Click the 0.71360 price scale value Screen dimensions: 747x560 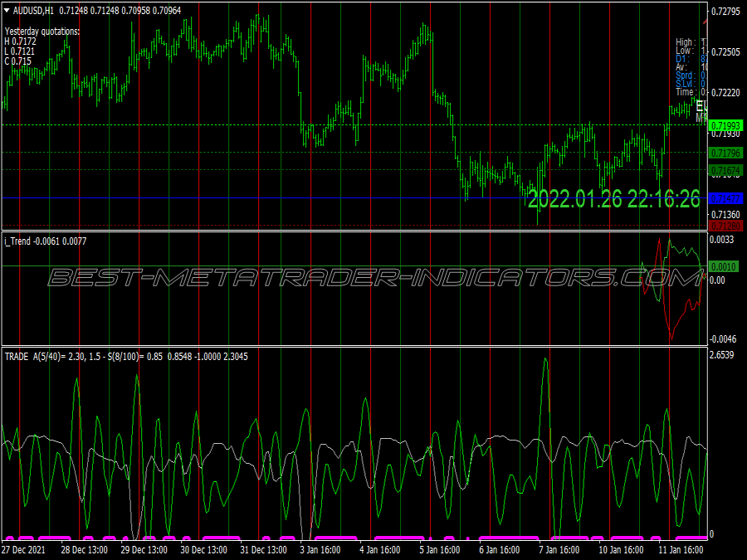pos(725,215)
